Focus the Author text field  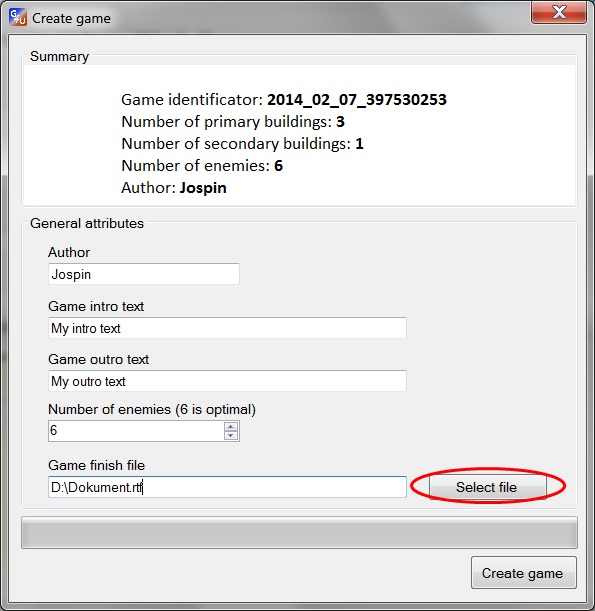(x=143, y=274)
